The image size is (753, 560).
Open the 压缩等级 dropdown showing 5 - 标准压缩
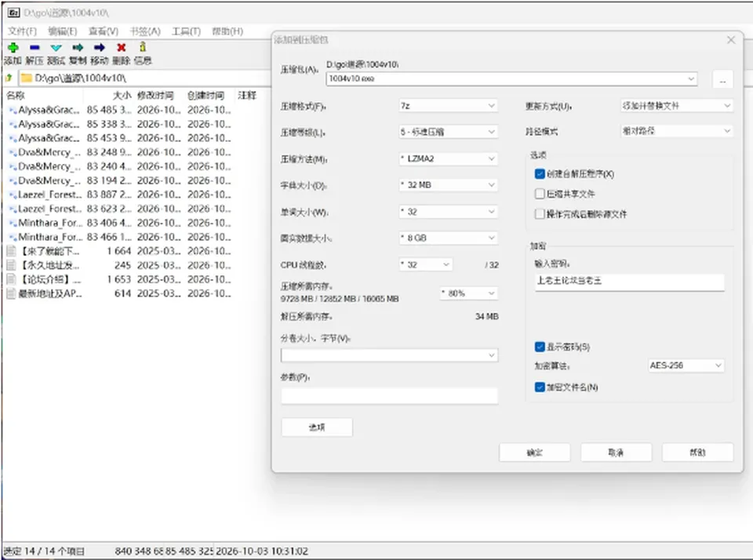(x=448, y=132)
